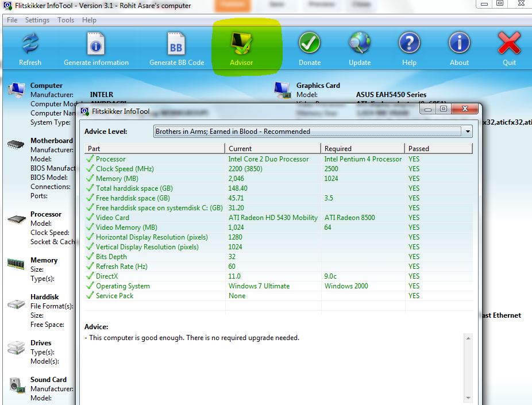
Task: Click the Donate checkmark icon
Action: tap(310, 43)
